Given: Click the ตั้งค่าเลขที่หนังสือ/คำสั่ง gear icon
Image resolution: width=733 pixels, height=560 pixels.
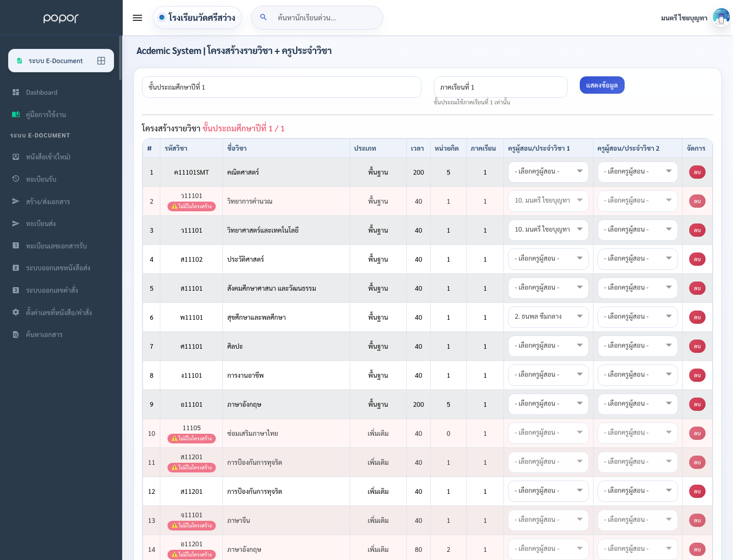Looking at the screenshot, I should 16,312.
